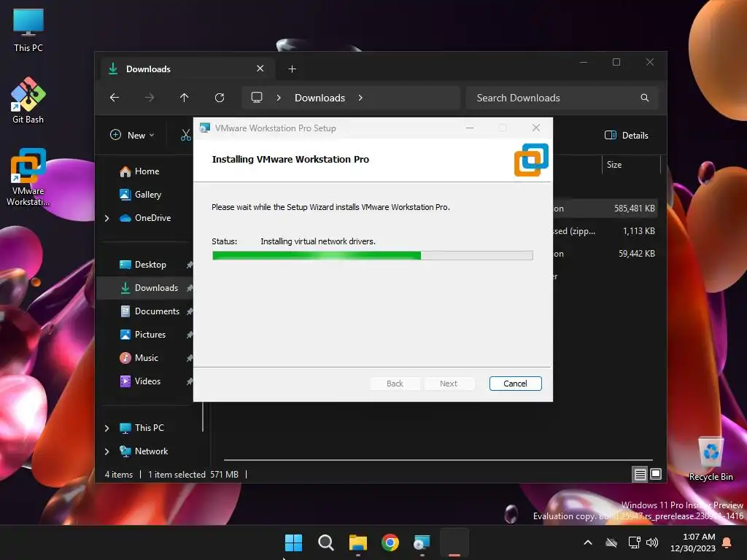Navigate up one folder level
The height and width of the screenshot is (560, 747).
coord(185,98)
